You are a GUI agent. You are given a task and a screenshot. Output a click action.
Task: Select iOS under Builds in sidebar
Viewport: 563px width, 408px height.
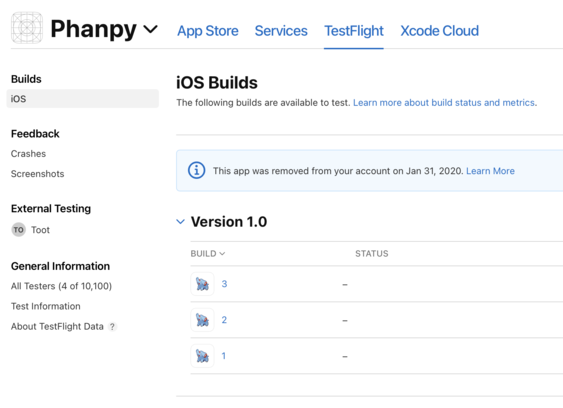click(x=83, y=99)
